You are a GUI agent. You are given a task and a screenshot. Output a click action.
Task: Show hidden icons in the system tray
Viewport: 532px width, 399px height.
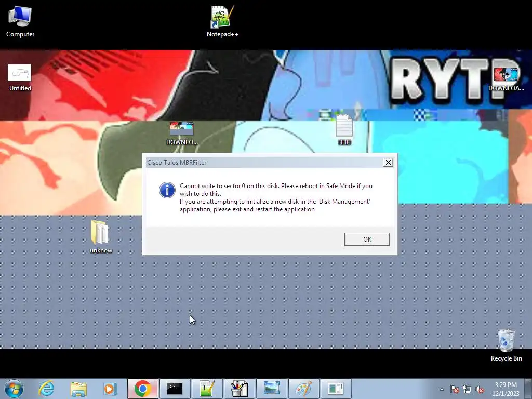(x=442, y=389)
